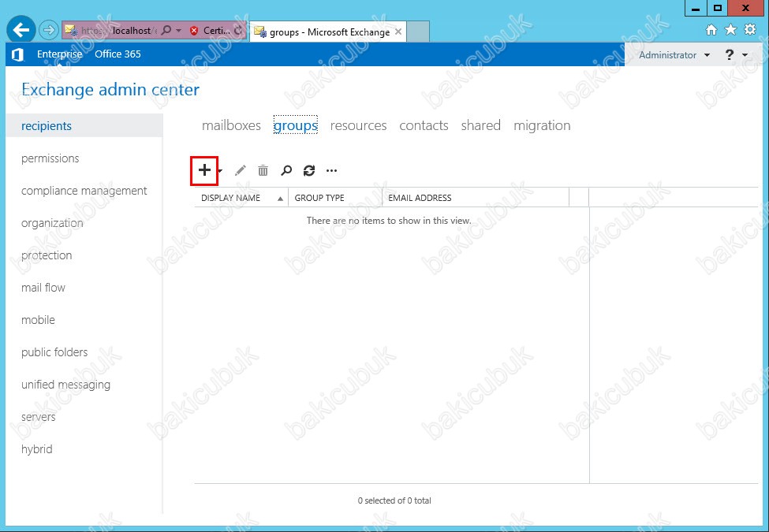The image size is (769, 532).
Task: Open protection in the left navigation
Action: [x=47, y=255]
